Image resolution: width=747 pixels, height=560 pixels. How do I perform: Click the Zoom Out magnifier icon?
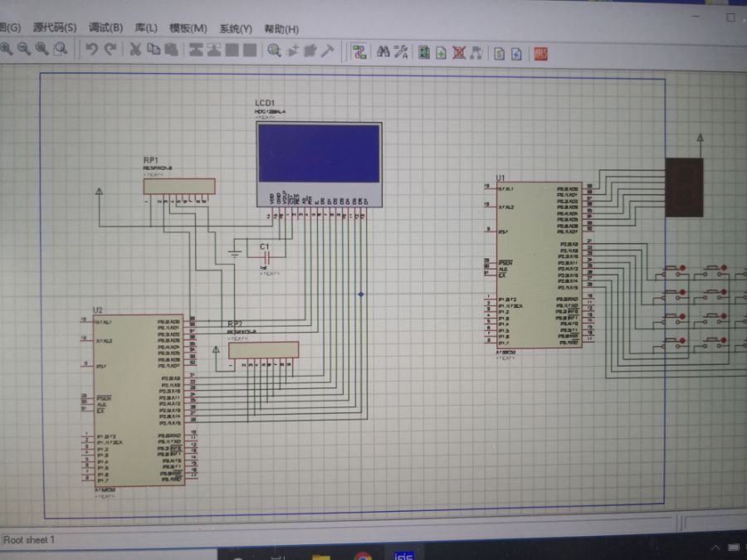pos(23,49)
